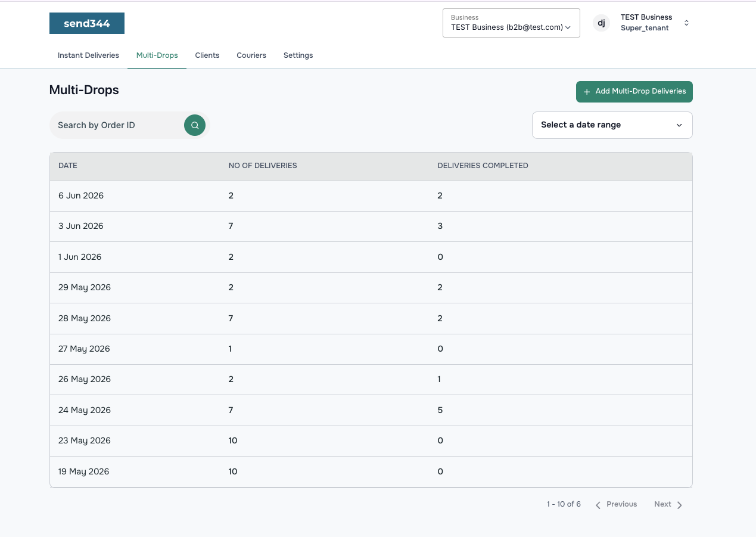Open the 6 Jun 2026 row

pos(371,196)
